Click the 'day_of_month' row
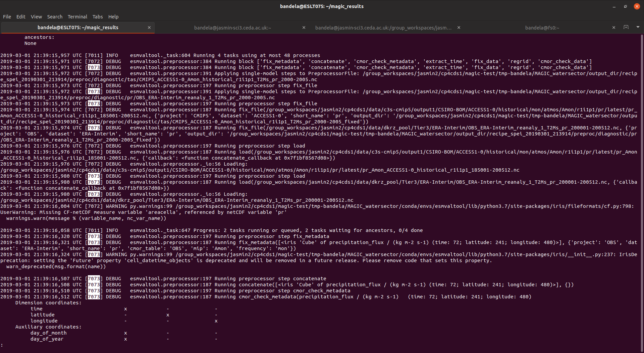This screenshot has width=644, height=353. point(124,333)
